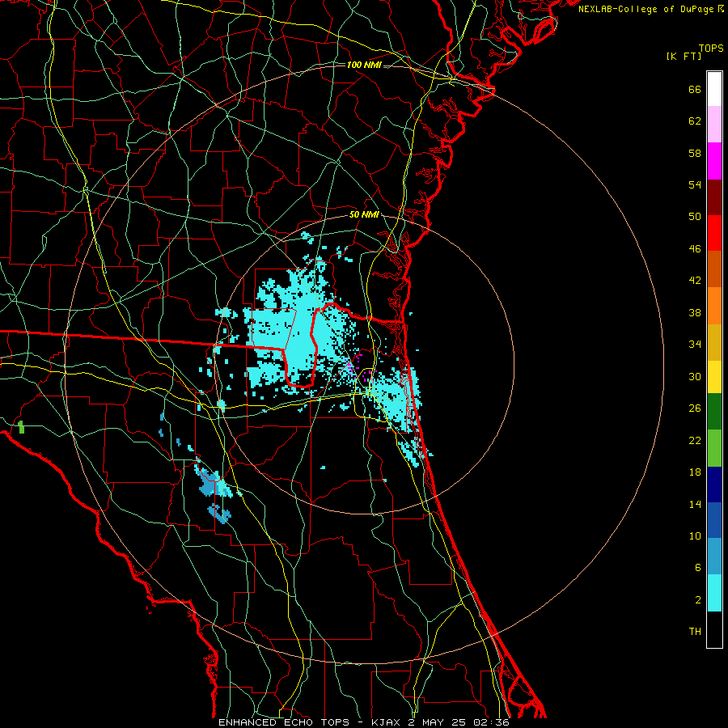
Task: Click the "2 MAY 25" date text
Action: [438, 722]
